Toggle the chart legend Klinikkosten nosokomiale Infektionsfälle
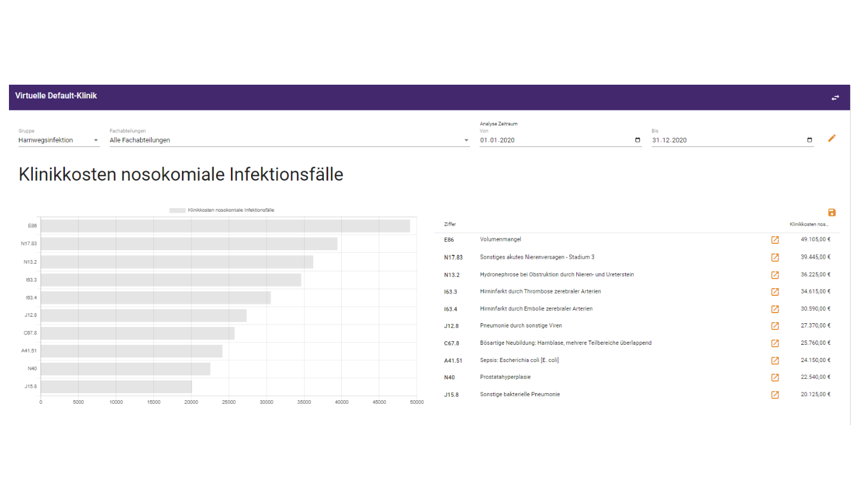The height and width of the screenshot is (504, 859). point(222,210)
